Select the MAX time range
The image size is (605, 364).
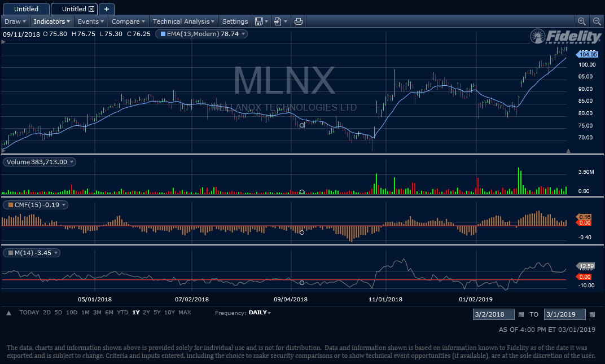pos(185,313)
